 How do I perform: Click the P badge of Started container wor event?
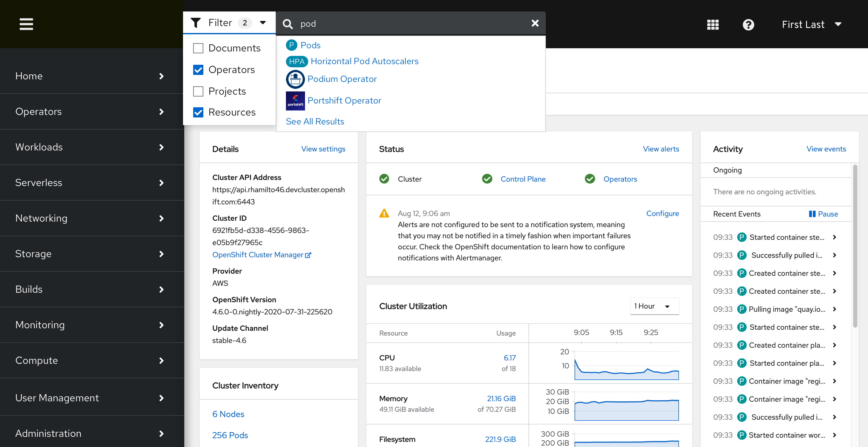[742, 435]
